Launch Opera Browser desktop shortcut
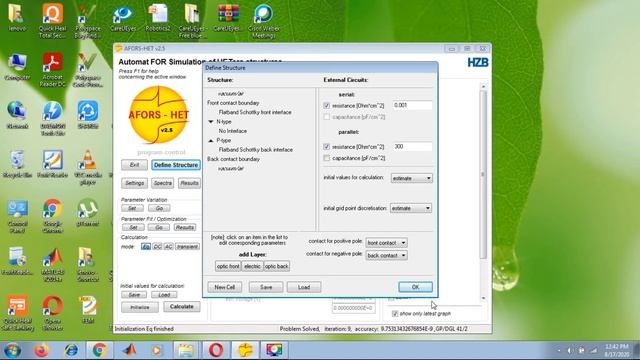This screenshot has height=360, width=640. (52, 313)
